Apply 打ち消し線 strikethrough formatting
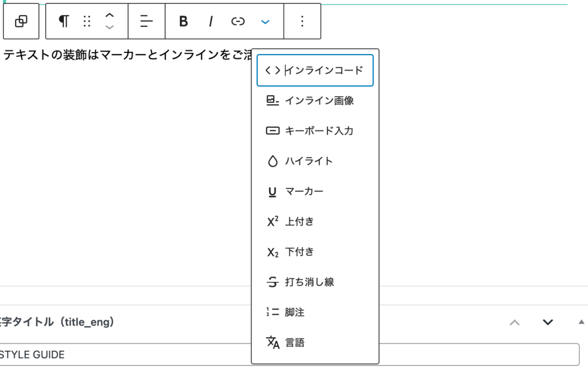The image size is (588, 387). (315, 282)
